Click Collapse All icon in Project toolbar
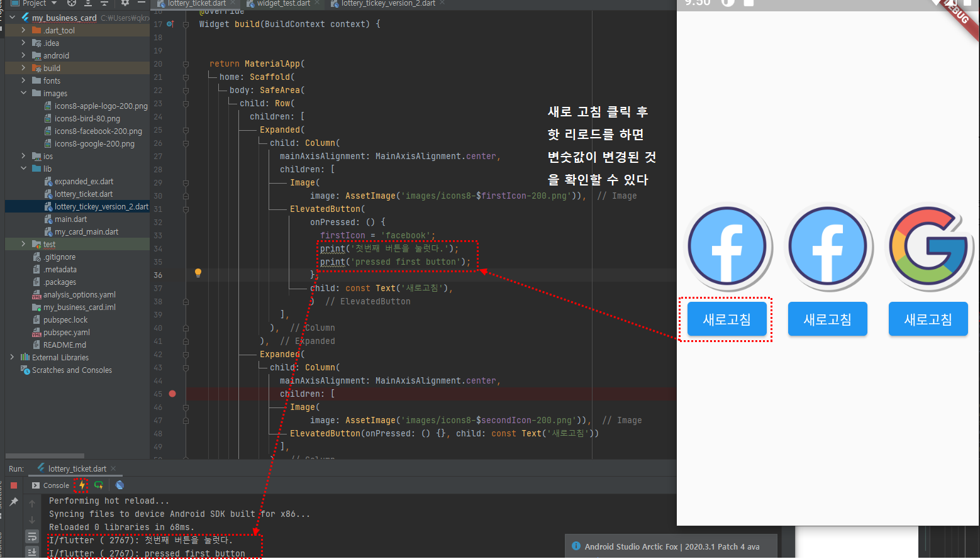Viewport: 980px width, 559px height. 105,3
